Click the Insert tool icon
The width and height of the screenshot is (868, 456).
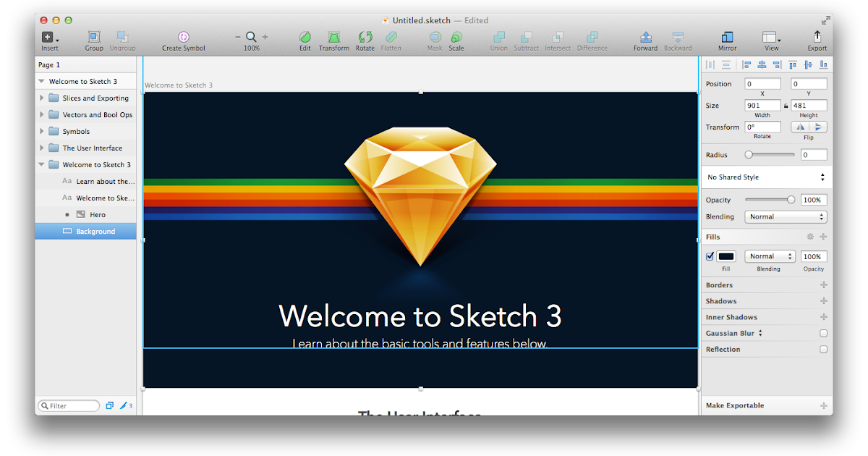click(49, 36)
